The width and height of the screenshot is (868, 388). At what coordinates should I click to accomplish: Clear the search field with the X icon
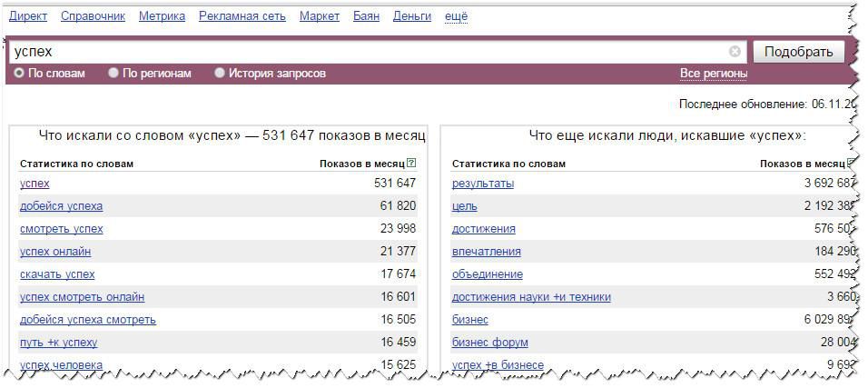[735, 52]
